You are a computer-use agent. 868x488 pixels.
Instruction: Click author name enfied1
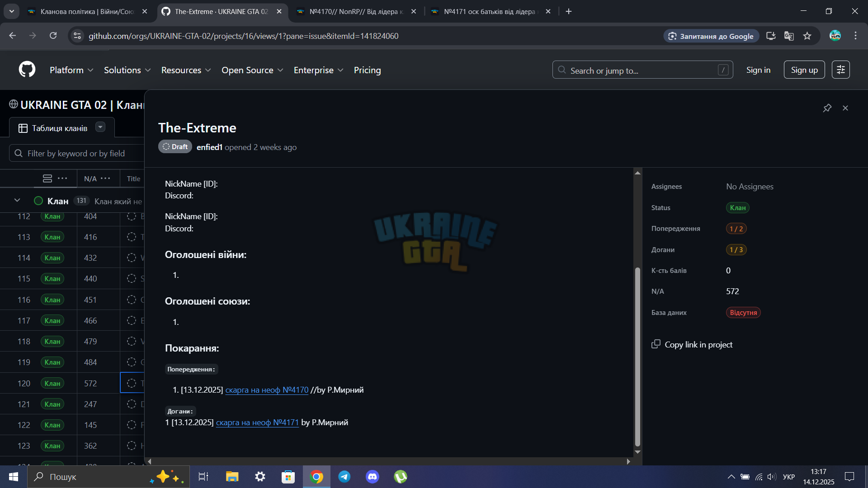pos(209,147)
